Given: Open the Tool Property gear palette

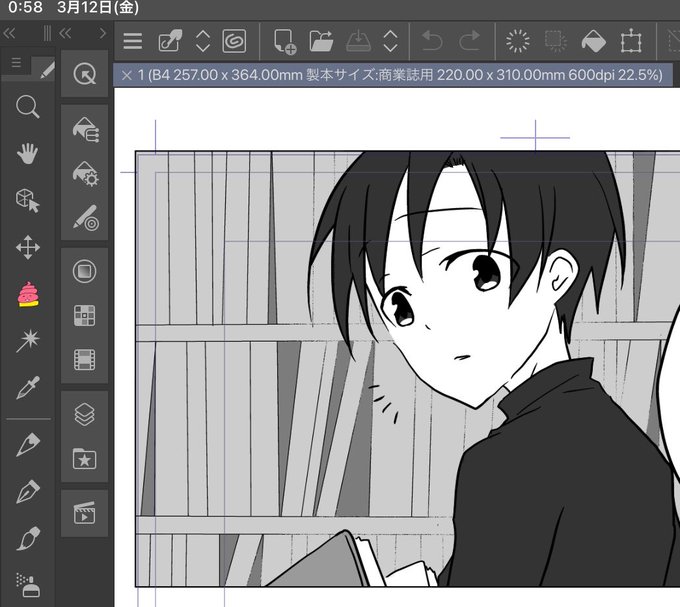Looking at the screenshot, I should tap(85, 174).
